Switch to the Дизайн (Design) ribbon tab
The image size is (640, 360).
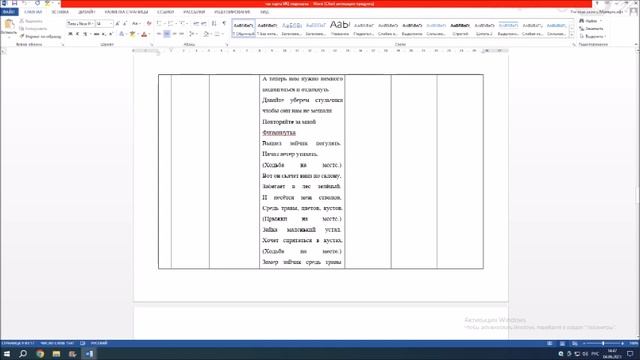tap(87, 12)
